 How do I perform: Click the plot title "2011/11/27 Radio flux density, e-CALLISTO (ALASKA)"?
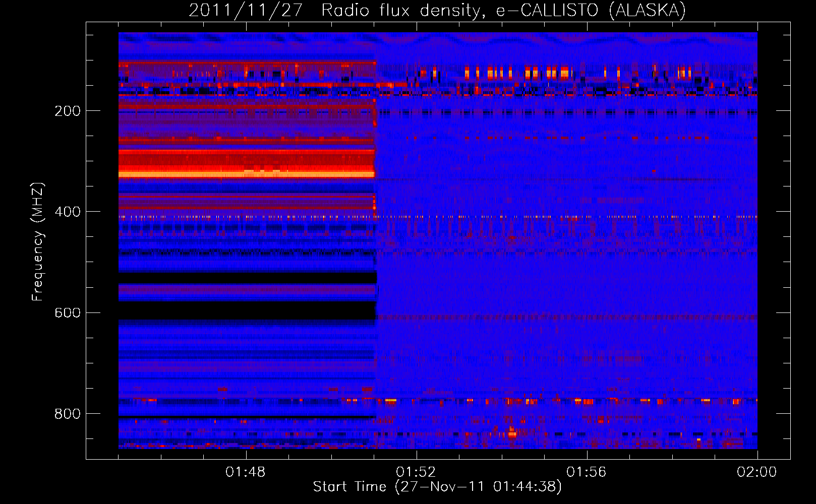437,10
